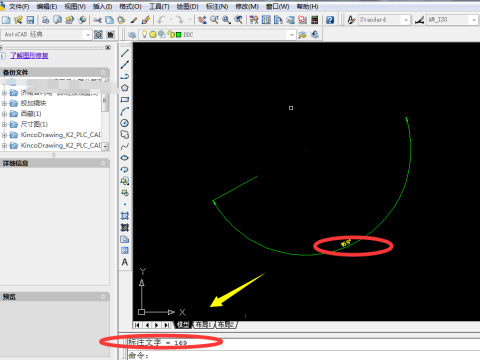The image size is (480, 360).
Task: Collapse the 备份文件 panel section
Action: [103, 72]
